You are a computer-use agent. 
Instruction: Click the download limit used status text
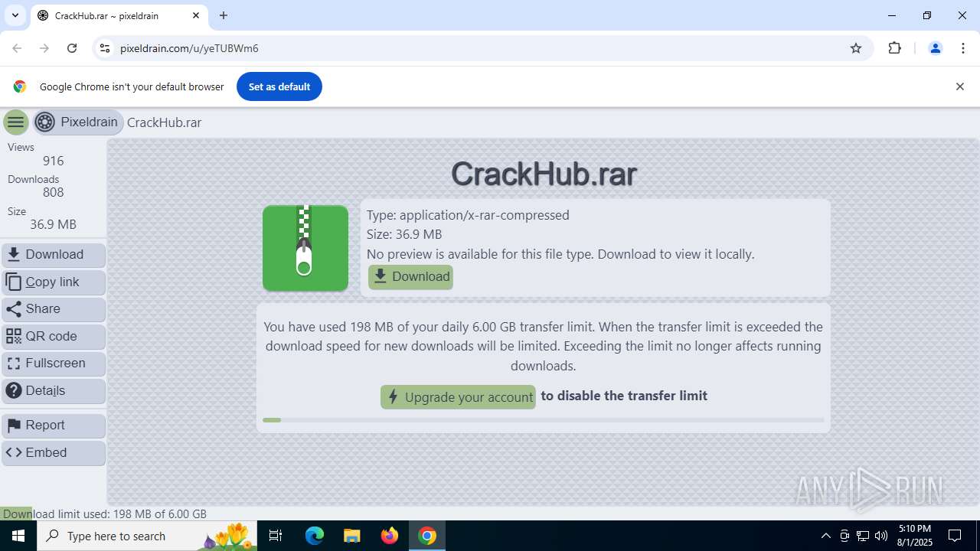coord(105,514)
